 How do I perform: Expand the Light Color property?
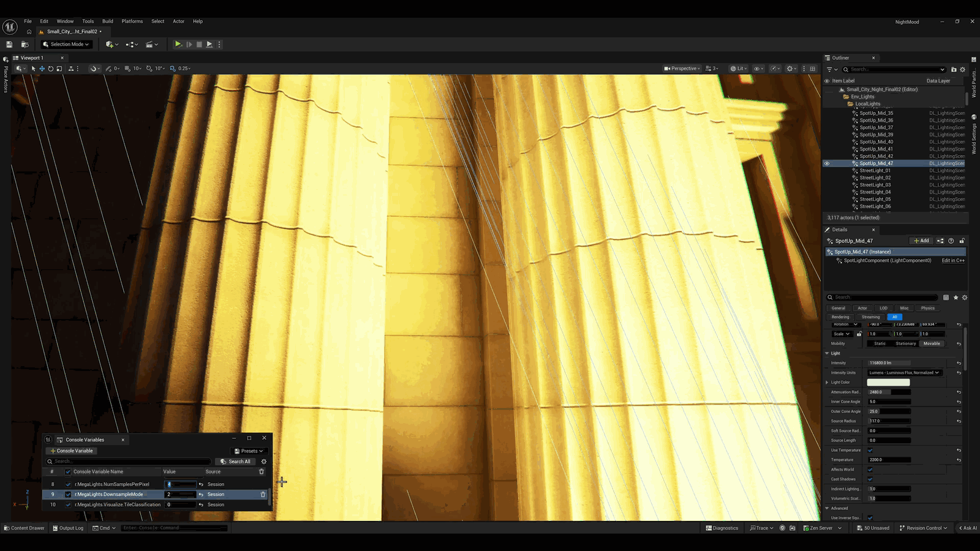827,383
